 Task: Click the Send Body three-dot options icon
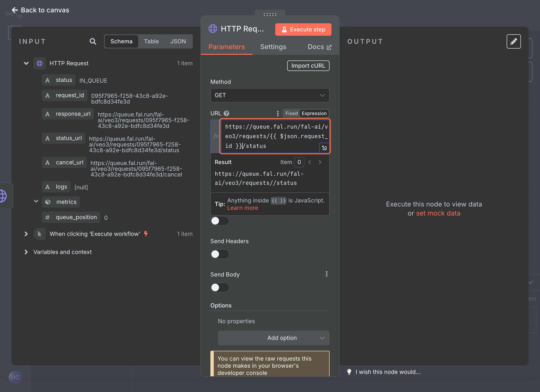(x=326, y=274)
